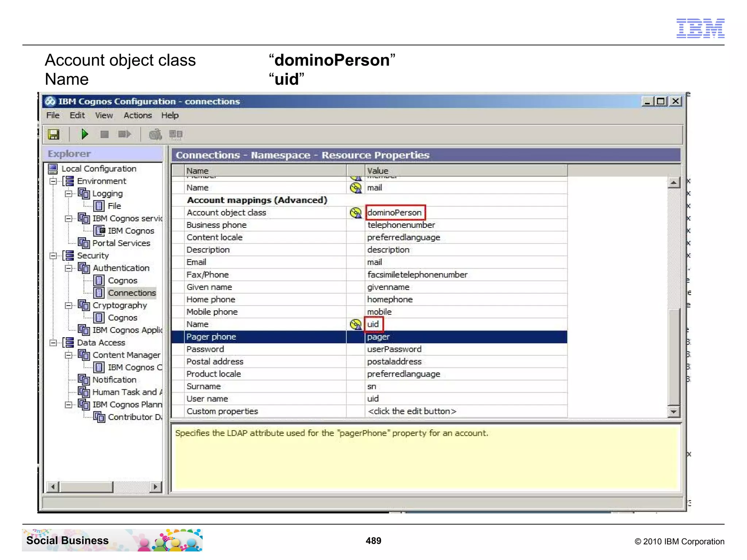Click the Explorer scroll left arrow
The image size is (747, 560).
[x=53, y=487]
